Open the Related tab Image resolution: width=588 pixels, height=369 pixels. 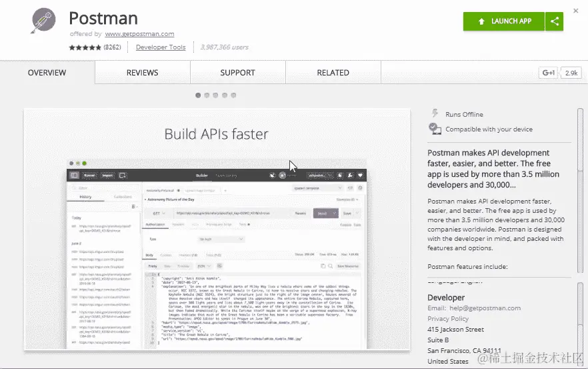click(333, 73)
